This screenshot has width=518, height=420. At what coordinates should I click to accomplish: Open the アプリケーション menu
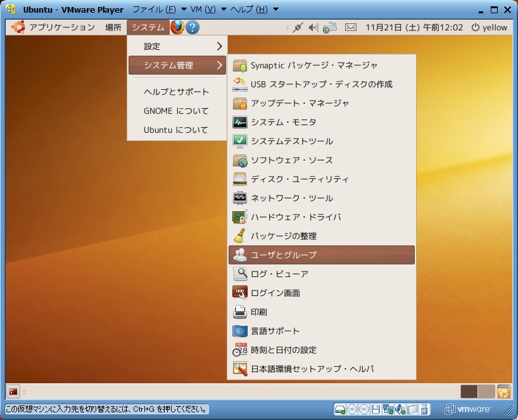(62, 27)
